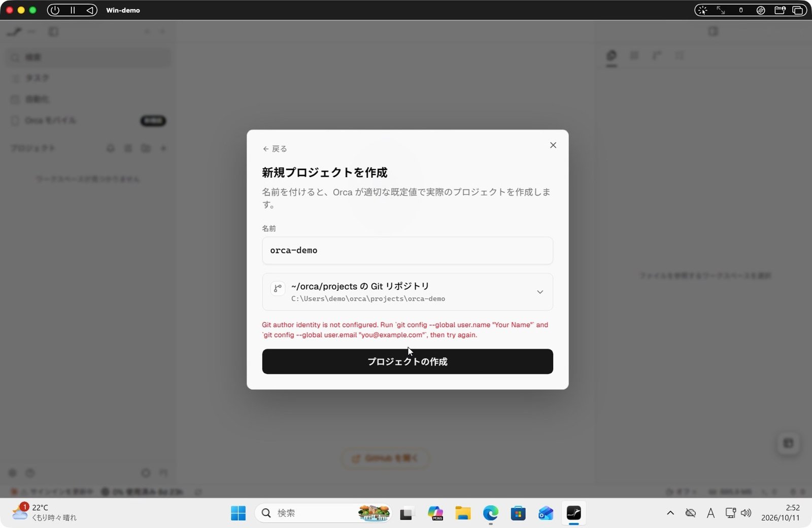Click the Win-demo window title
Viewport: 812px width, 528px height.
point(123,10)
